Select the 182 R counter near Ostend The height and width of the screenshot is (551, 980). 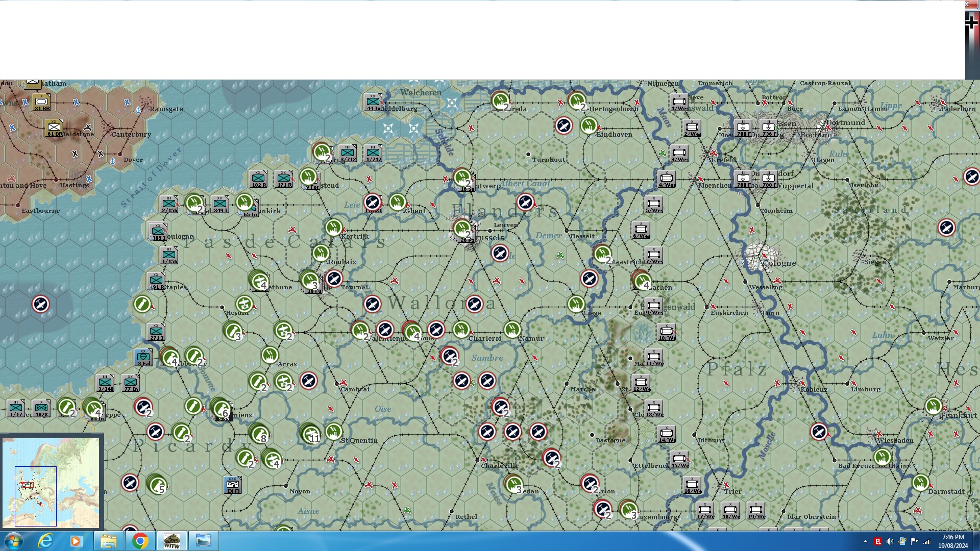click(x=258, y=179)
